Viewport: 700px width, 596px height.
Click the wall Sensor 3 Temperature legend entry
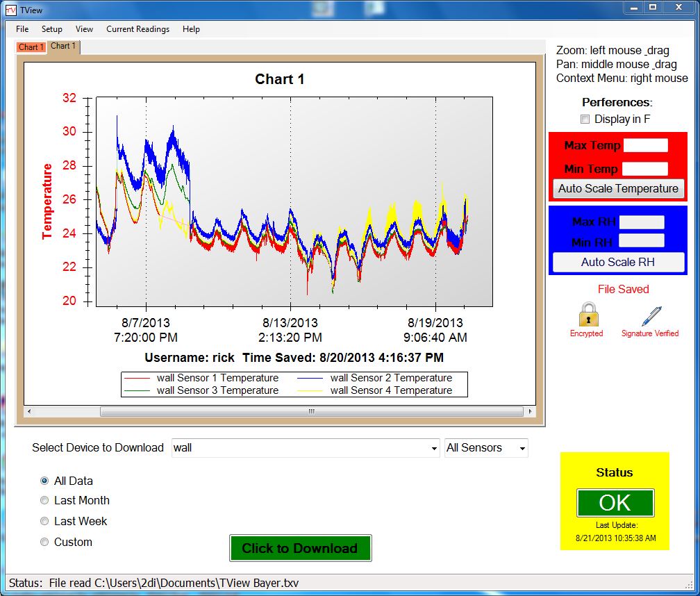(202, 390)
